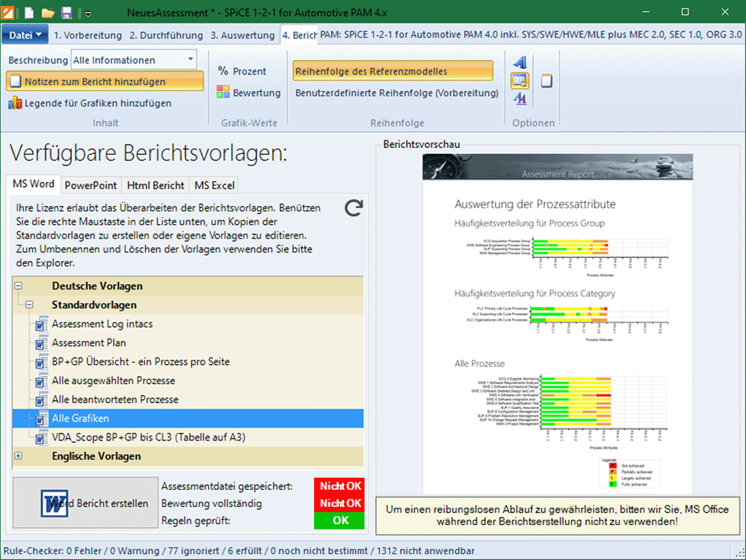
Task: Open the Html Bericht templates tab
Action: click(155, 185)
